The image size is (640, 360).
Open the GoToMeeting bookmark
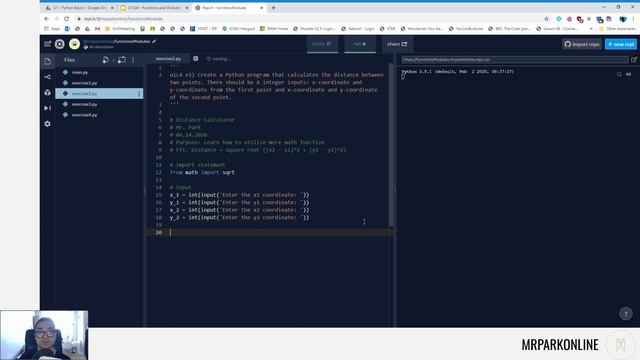tap(120, 29)
